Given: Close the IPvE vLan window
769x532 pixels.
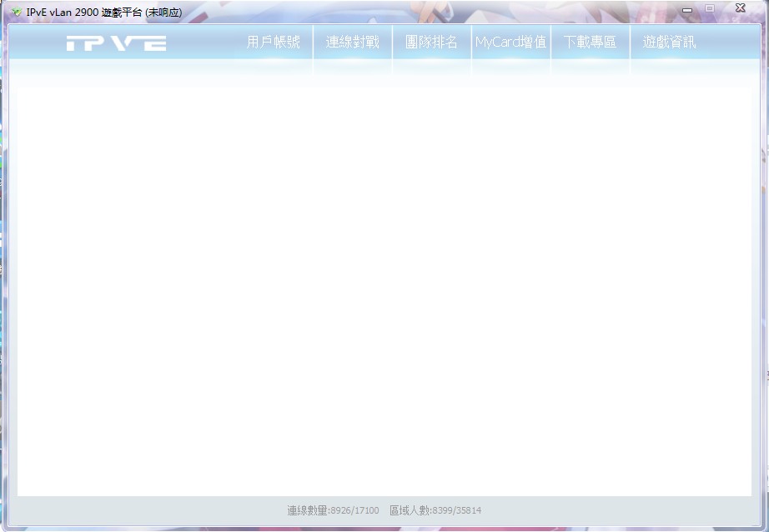Looking at the screenshot, I should point(741,8).
